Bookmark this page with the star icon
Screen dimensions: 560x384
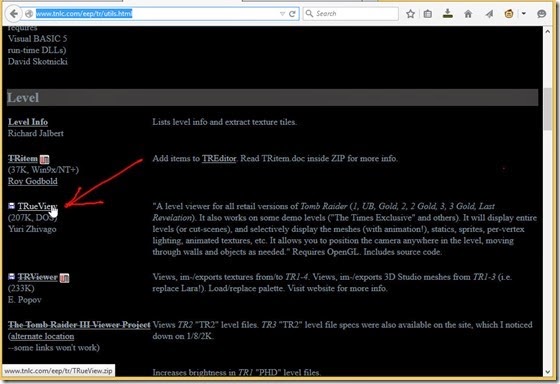coord(410,14)
